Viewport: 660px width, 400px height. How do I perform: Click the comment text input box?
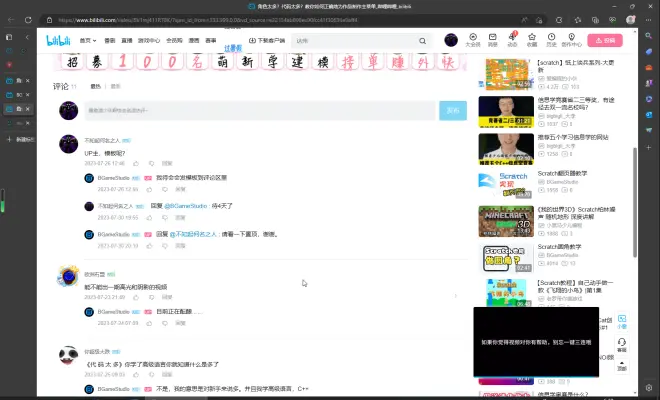[258, 110]
